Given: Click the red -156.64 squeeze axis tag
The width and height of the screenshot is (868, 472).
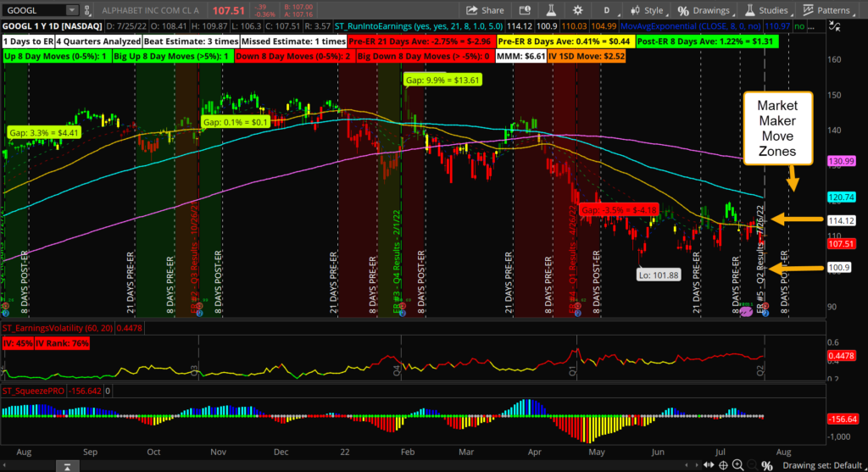Looking at the screenshot, I should click(843, 419).
